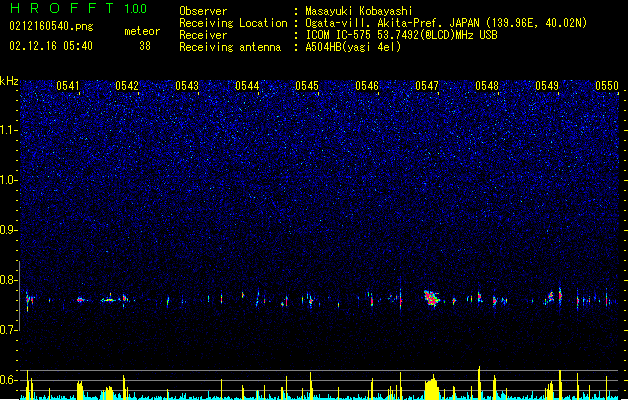Click the kHz axis unit label
Screen dimensions: 629x400
pos(9,81)
